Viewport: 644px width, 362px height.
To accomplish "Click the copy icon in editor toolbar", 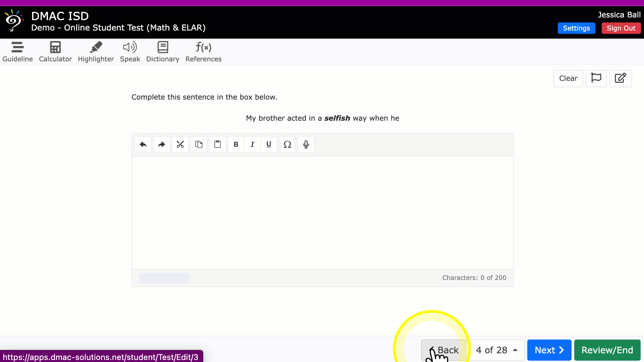I will [x=199, y=144].
